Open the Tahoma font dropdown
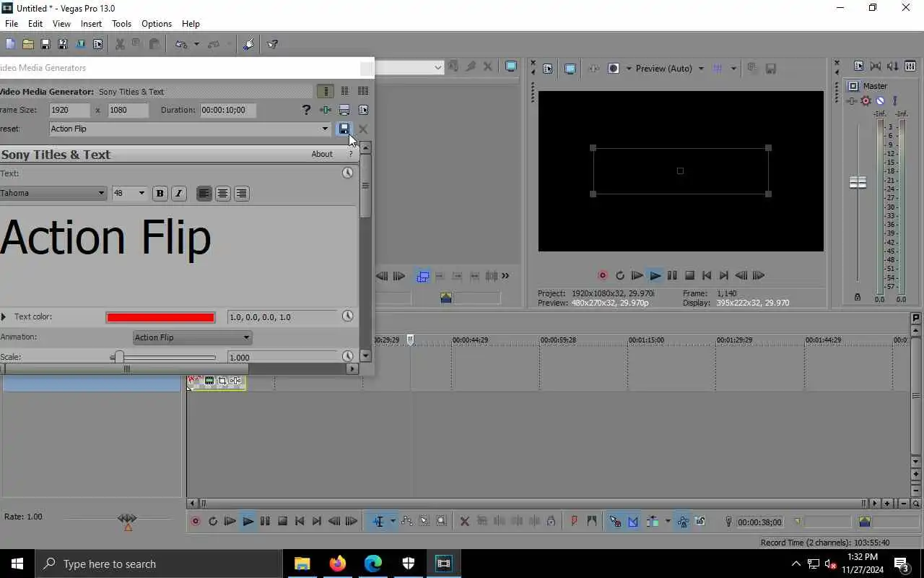 [101, 193]
